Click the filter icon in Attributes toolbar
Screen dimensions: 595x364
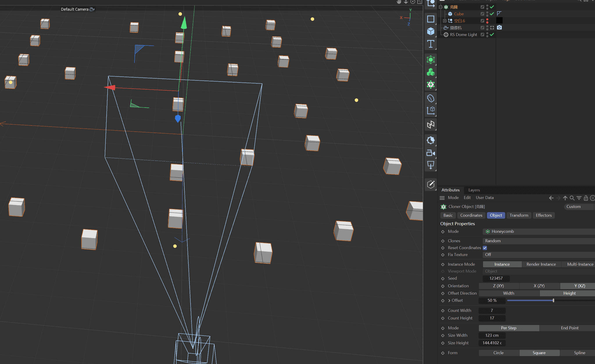pyautogui.click(x=579, y=198)
